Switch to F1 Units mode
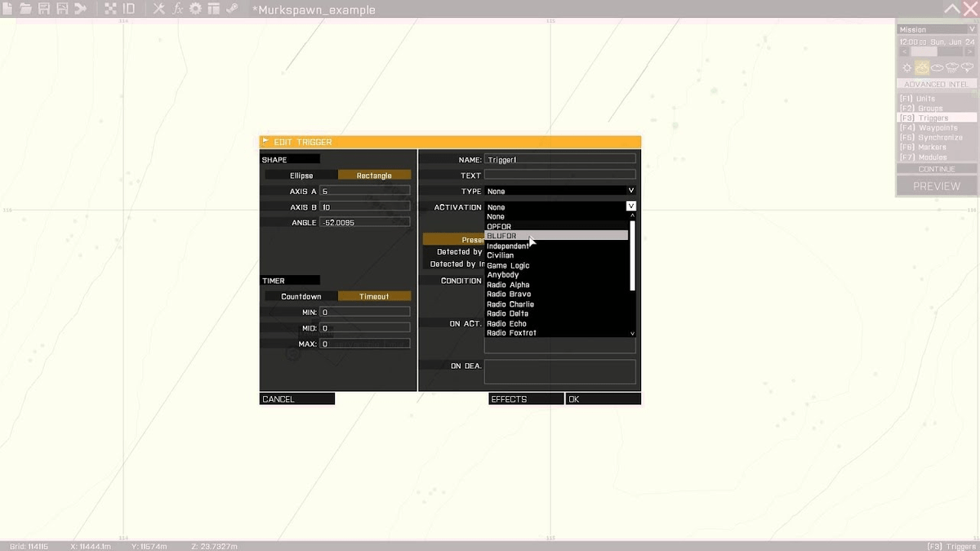 click(x=937, y=99)
